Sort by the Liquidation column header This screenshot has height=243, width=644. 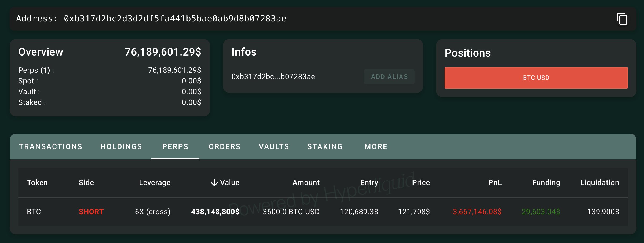(599, 183)
